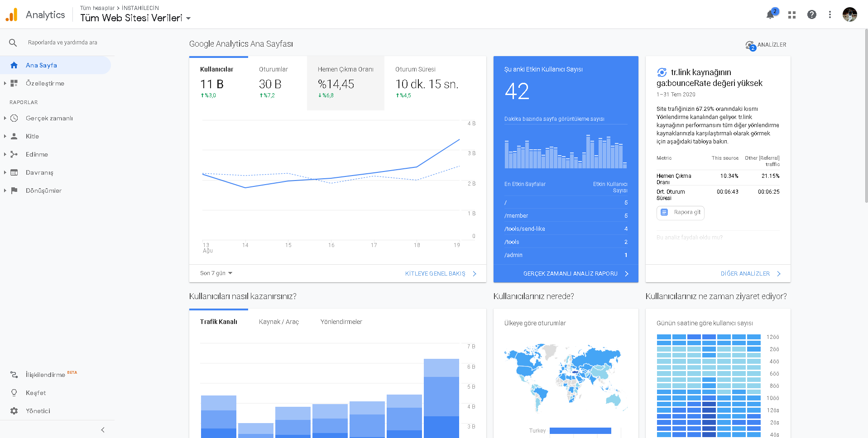
Task: Open the notifications bell
Action: [x=770, y=15]
